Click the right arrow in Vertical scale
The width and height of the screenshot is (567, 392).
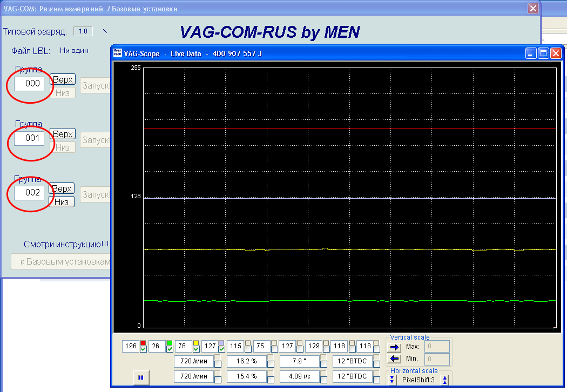click(394, 347)
